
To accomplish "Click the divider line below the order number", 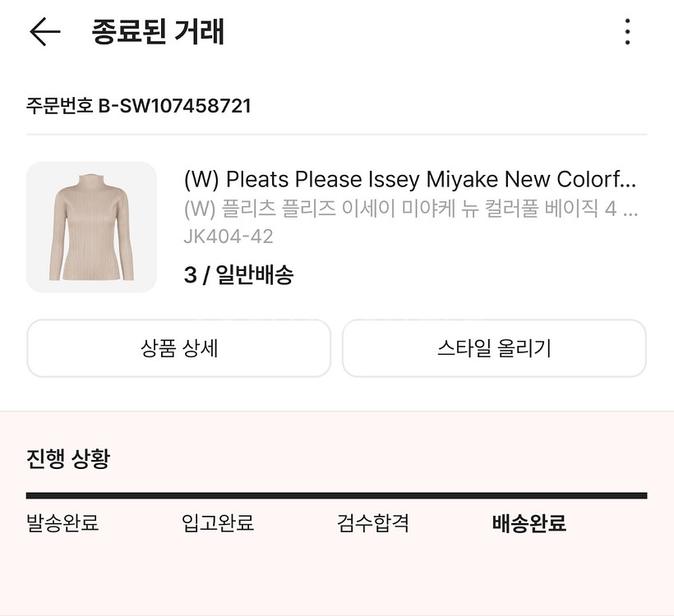I will click(x=336, y=134).
